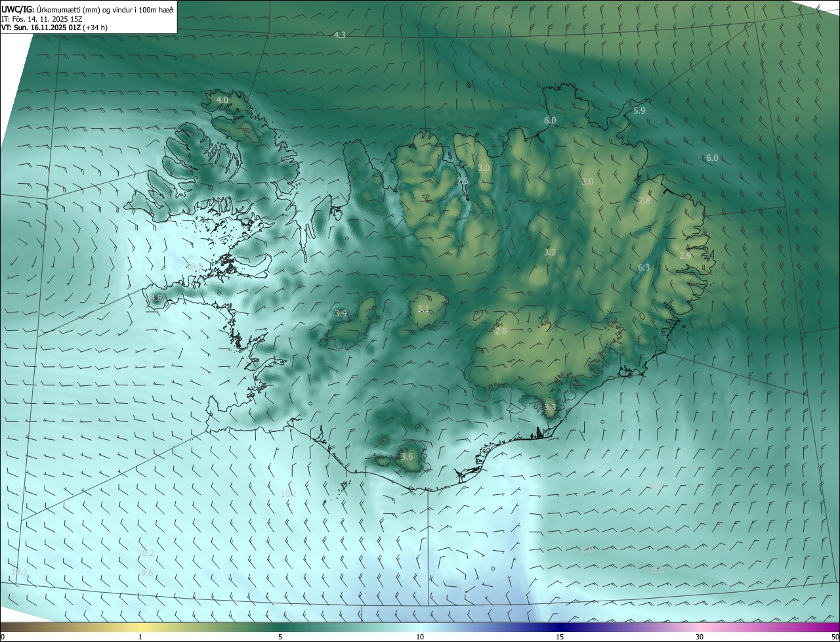Screen dimensions: 840x642
Task: Click the color scale tick labeled 50
Action: coord(835,637)
